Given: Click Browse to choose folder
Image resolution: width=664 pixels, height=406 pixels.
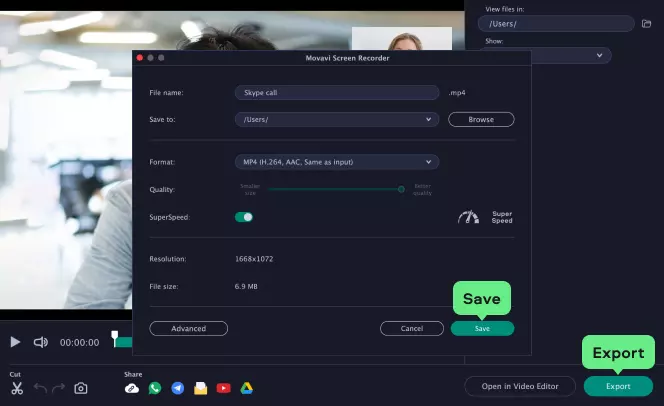Looking at the screenshot, I should pos(481,119).
